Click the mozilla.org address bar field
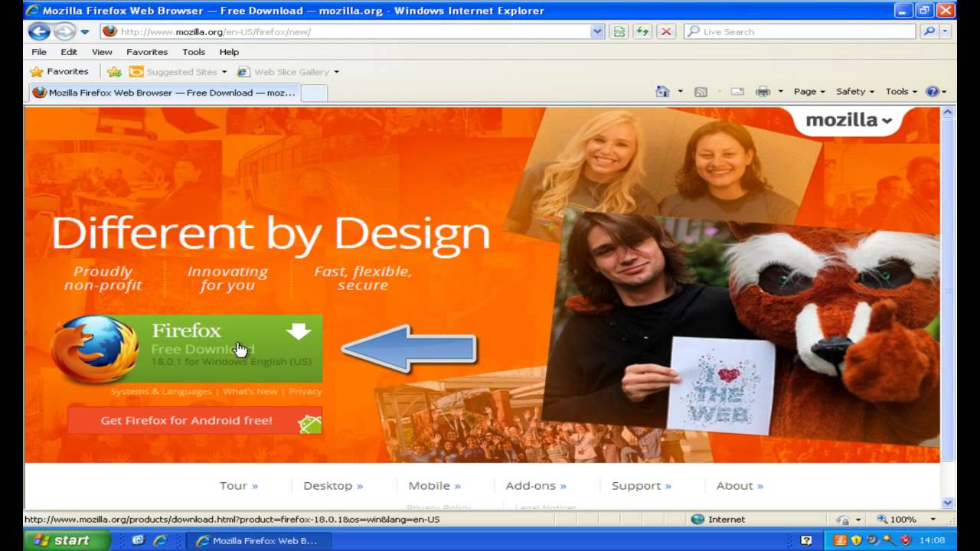 point(352,31)
